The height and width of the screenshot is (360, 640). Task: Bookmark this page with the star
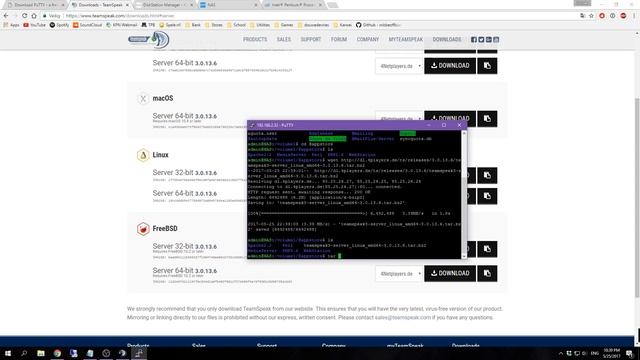[591, 16]
